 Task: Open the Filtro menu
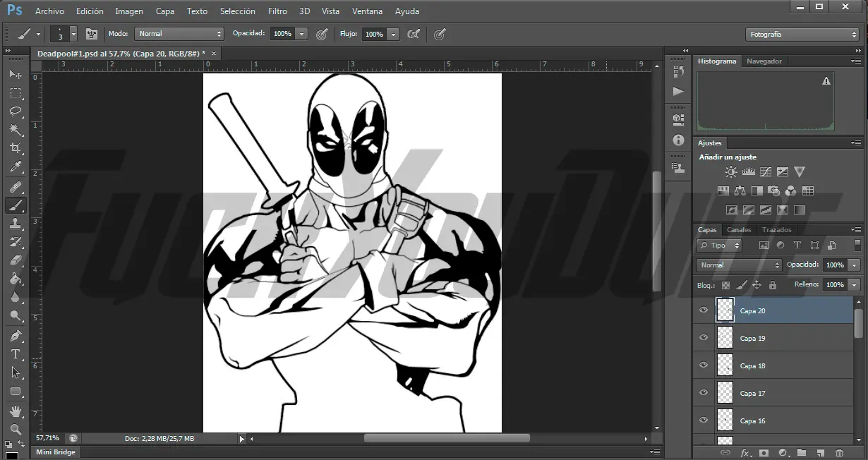277,11
